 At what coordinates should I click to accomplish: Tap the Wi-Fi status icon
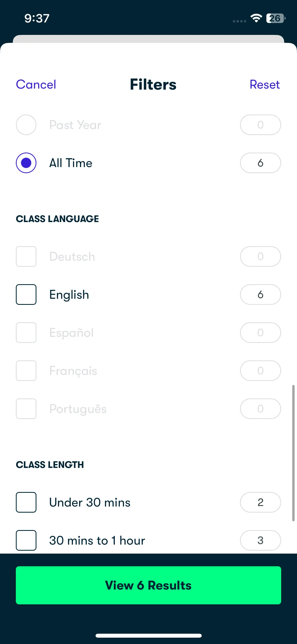point(256,18)
